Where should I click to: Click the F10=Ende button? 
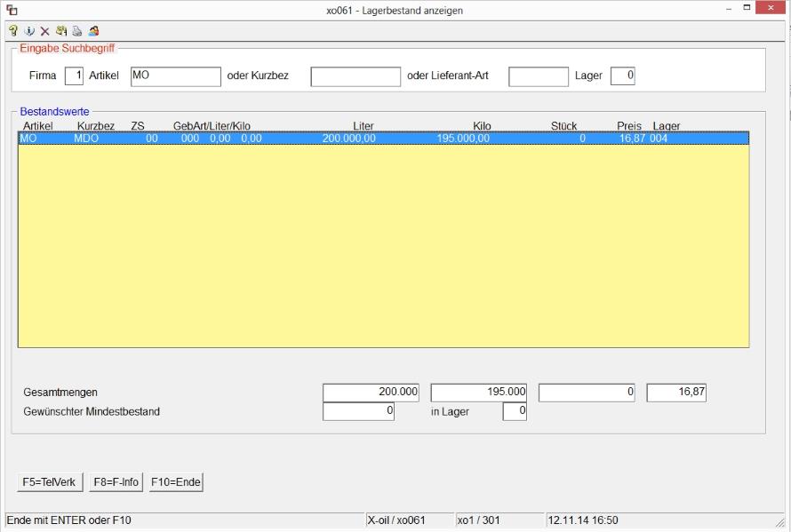176,482
